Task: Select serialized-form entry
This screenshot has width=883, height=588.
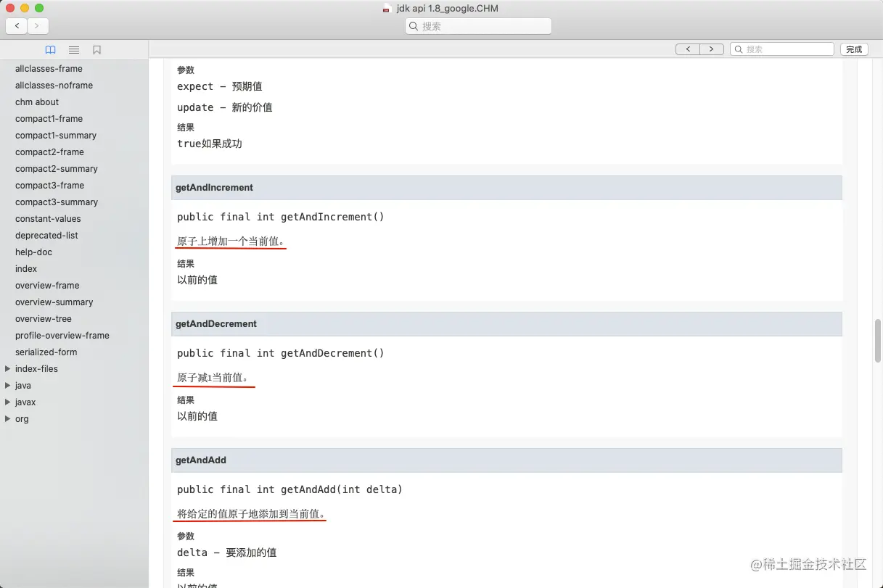Action: [x=46, y=352]
